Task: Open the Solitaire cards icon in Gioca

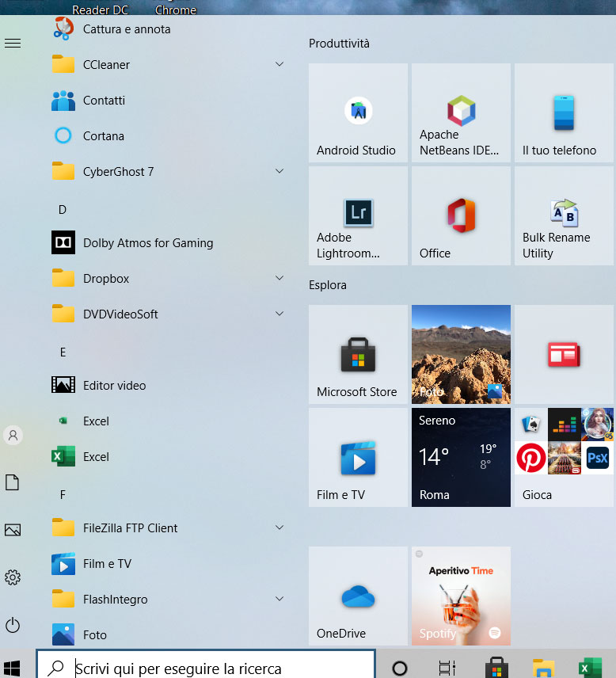Action: click(x=531, y=425)
